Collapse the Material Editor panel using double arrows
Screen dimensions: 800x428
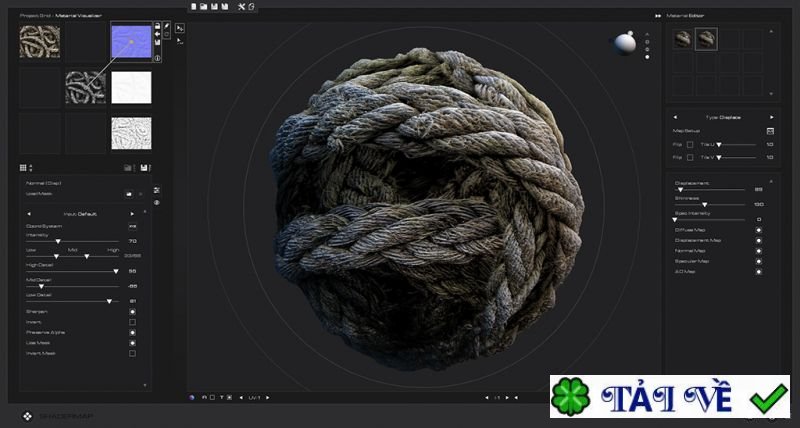click(x=657, y=15)
